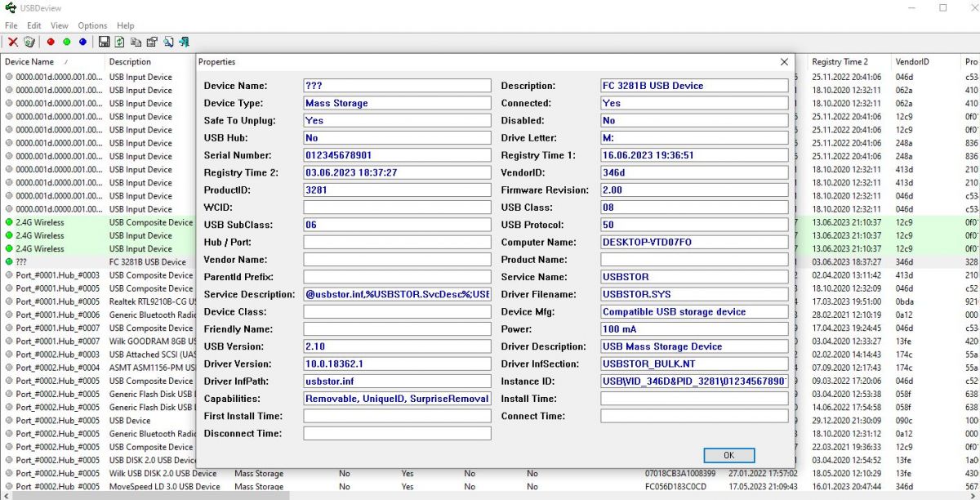This screenshot has width=980, height=500.
Task: Click the Driver Filename field USBSTOR.SYS
Action: (694, 295)
